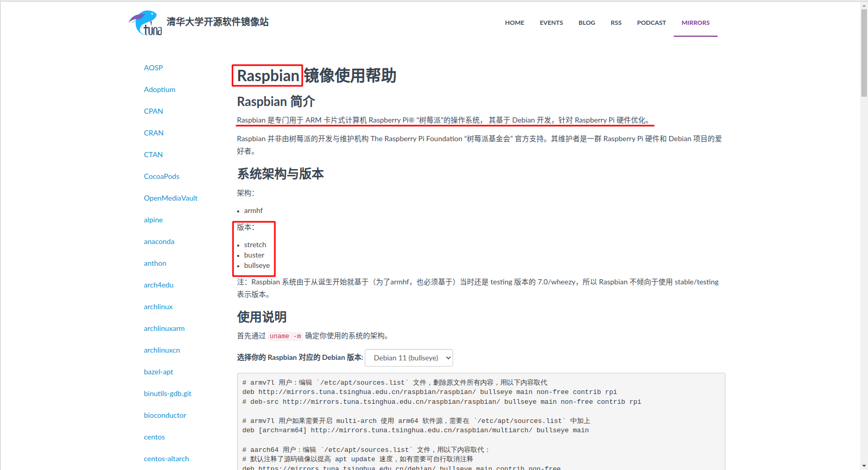Screen dimensions: 868x470
Task: Go to the EVENTS page
Action: click(551, 23)
